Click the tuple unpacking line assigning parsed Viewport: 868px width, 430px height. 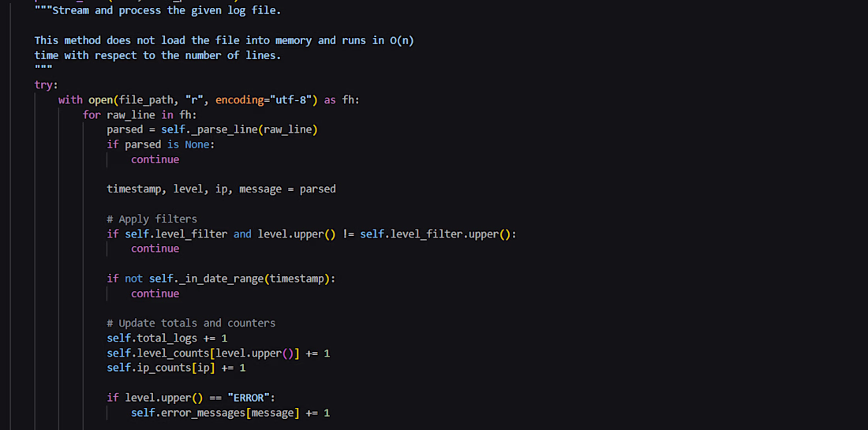tap(221, 189)
